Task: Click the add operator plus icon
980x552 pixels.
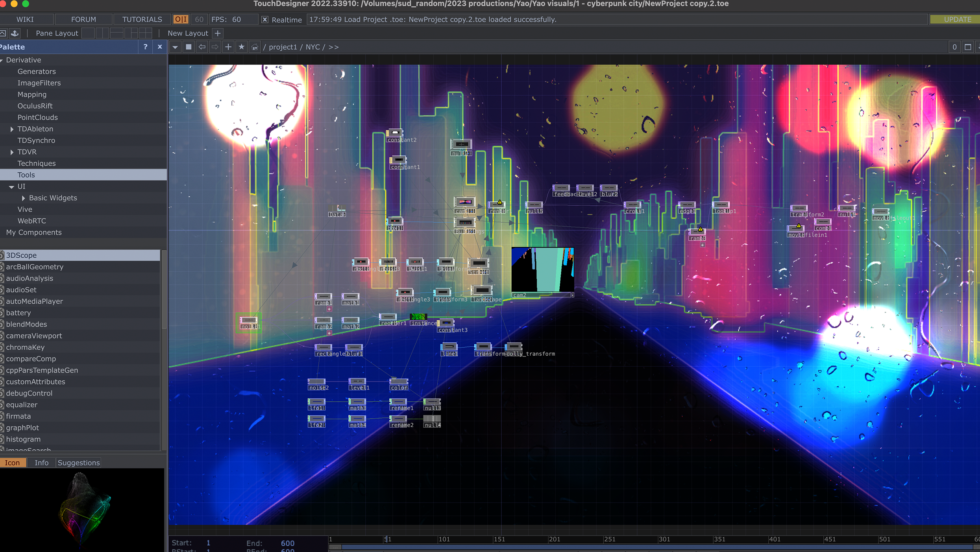Action: [228, 47]
